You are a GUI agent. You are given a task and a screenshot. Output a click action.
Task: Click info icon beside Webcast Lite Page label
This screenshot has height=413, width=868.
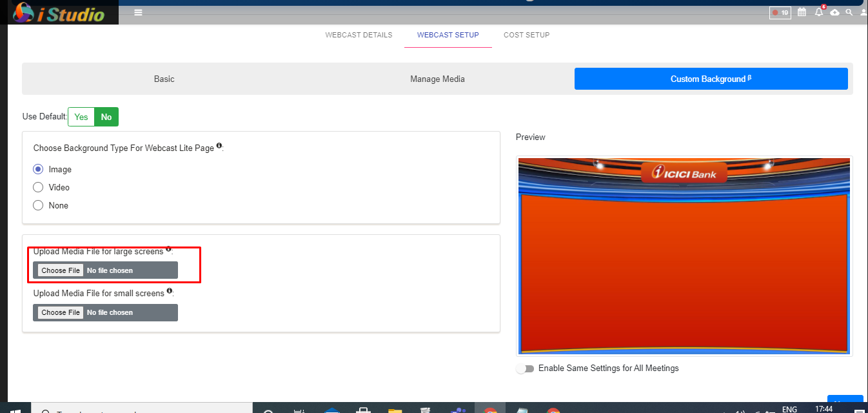(x=219, y=146)
